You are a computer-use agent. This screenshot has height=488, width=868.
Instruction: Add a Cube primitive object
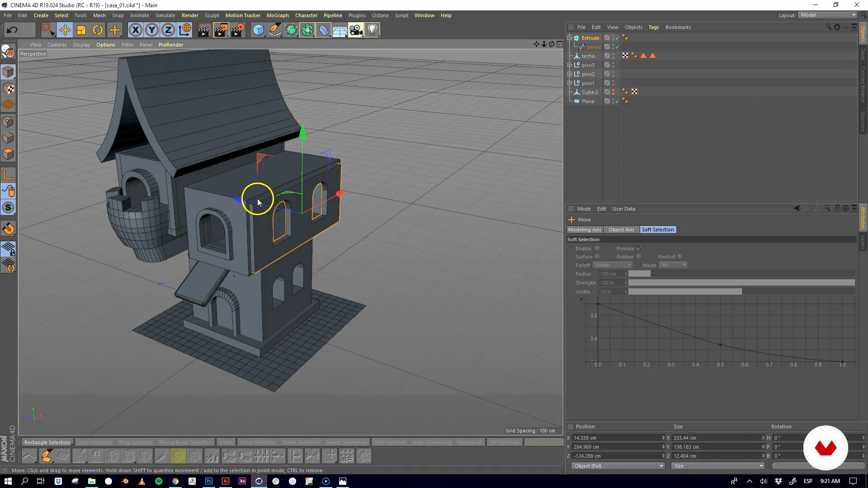pos(258,30)
